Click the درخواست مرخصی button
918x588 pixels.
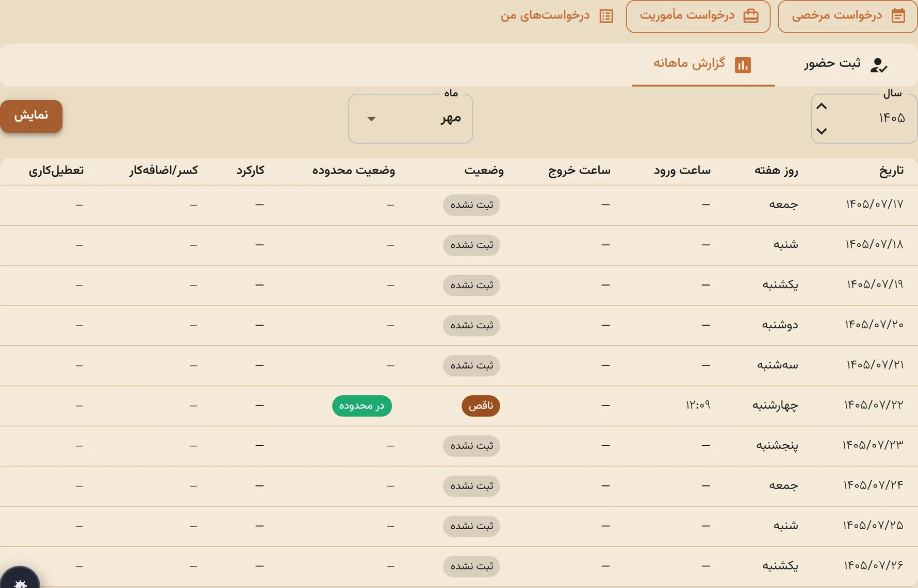(847, 16)
